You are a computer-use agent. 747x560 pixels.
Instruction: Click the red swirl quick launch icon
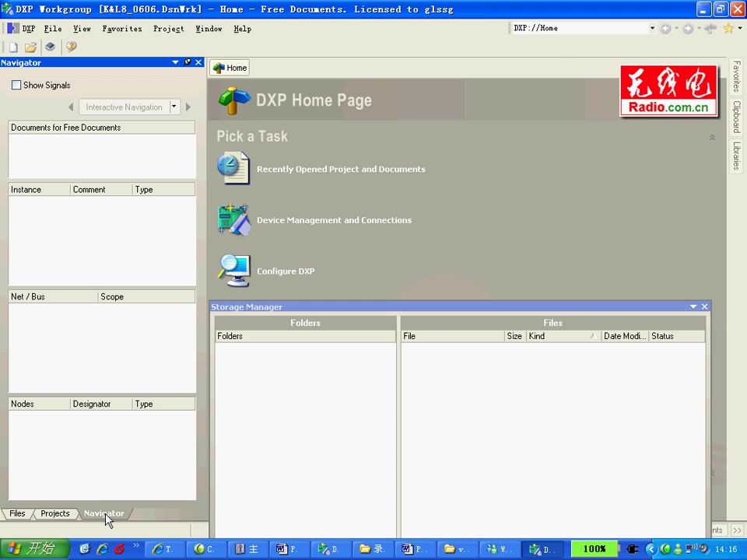(119, 549)
